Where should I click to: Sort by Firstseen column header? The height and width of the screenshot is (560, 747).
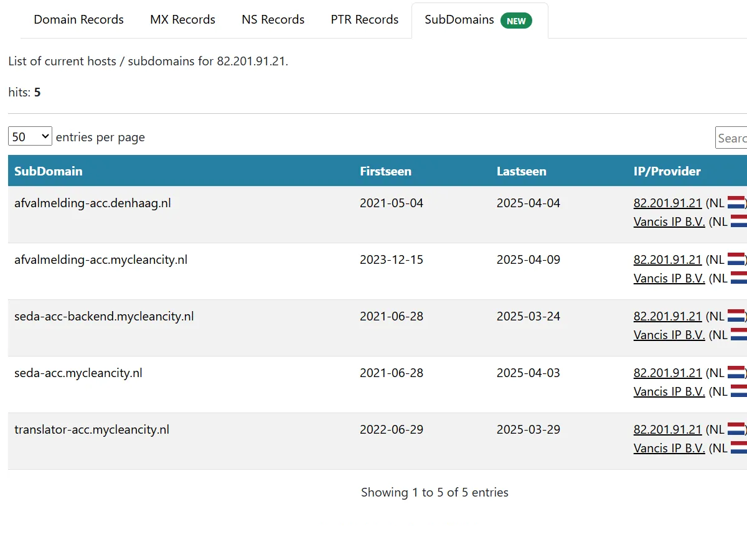(x=422, y=171)
